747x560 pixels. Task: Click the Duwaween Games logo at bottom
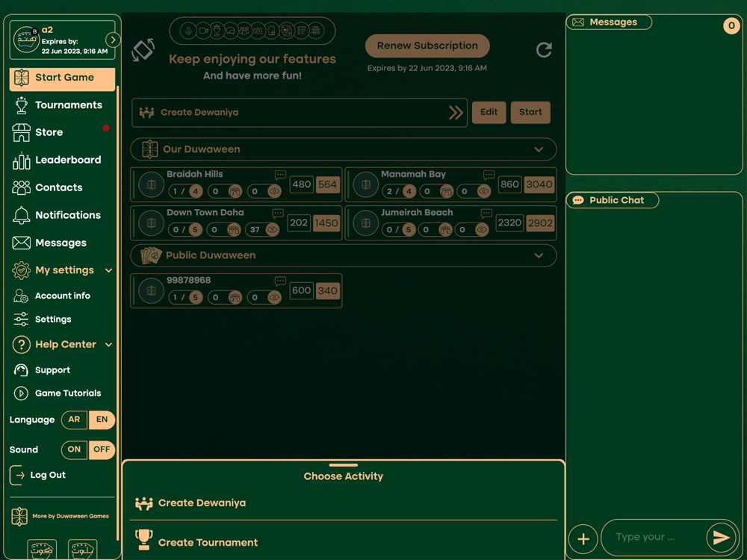(x=19, y=516)
